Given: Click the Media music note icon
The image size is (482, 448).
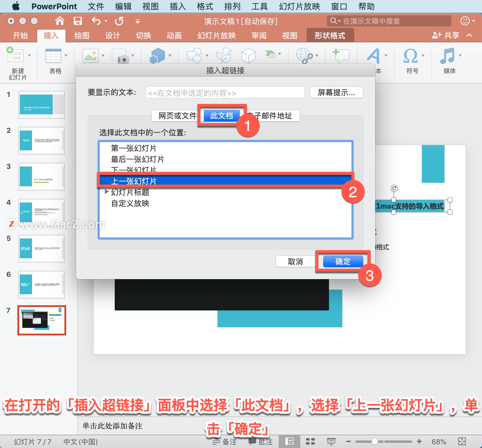Looking at the screenshot, I should (447, 55).
